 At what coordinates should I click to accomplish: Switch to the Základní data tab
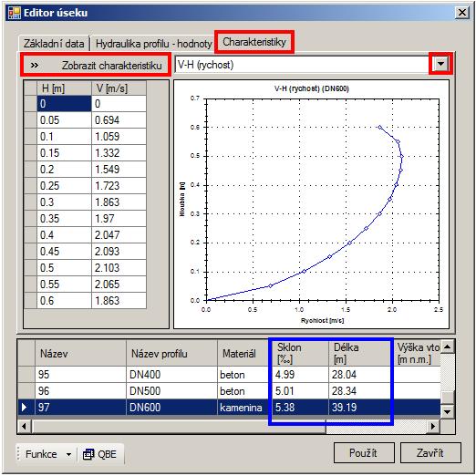(54, 44)
